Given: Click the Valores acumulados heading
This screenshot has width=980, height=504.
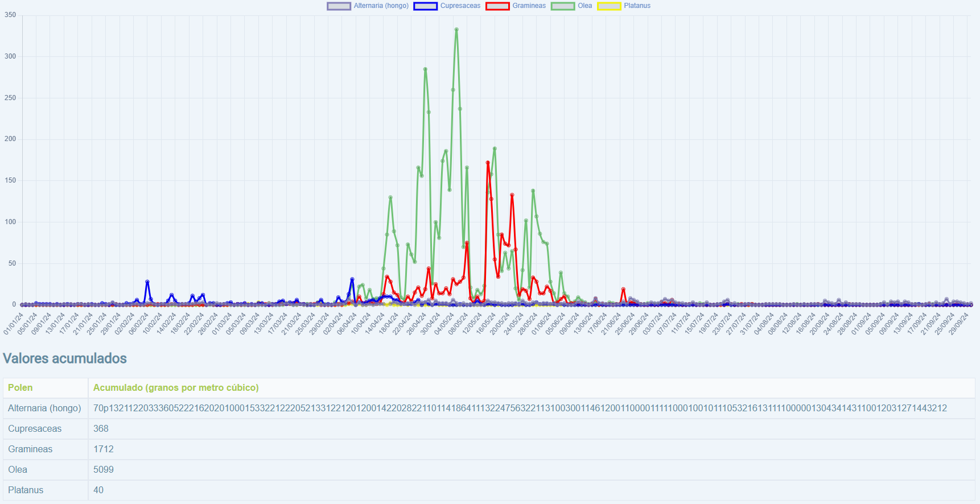Looking at the screenshot, I should 65,358.
